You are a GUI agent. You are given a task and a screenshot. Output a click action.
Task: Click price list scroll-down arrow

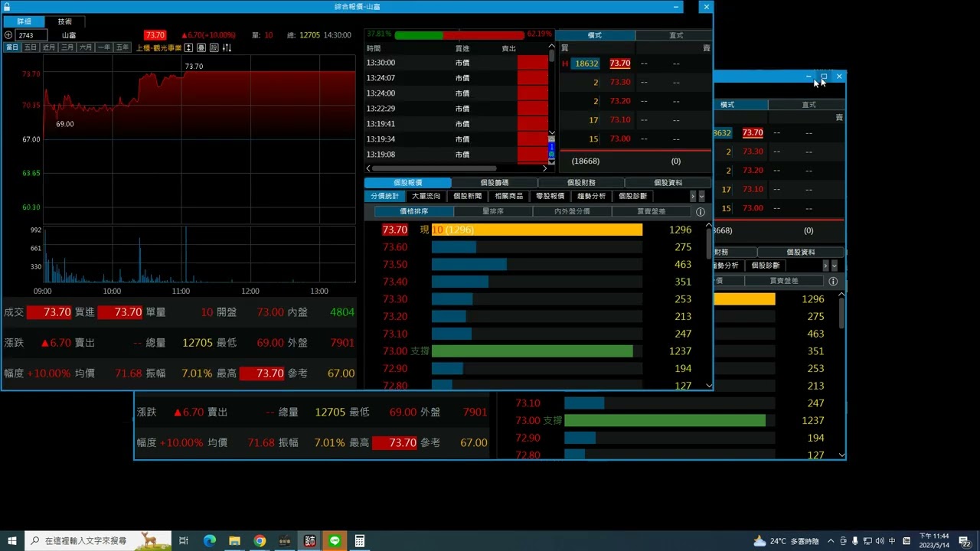coord(709,386)
